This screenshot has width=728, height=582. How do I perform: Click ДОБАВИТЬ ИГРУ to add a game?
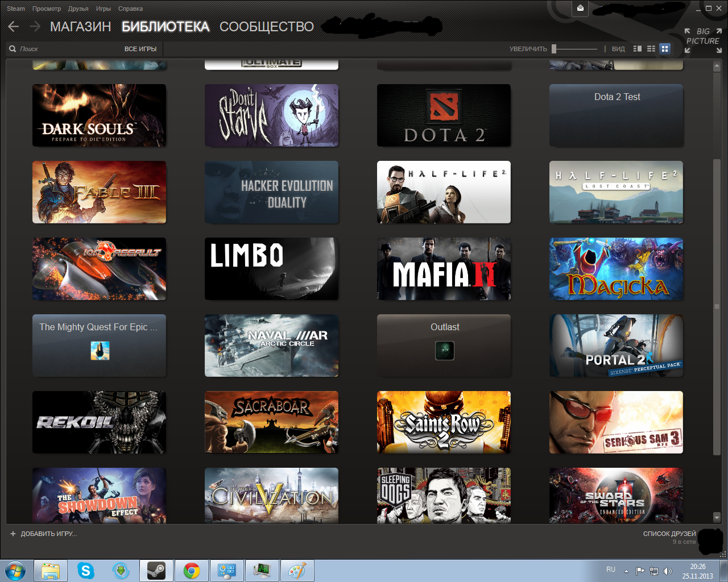point(43,534)
